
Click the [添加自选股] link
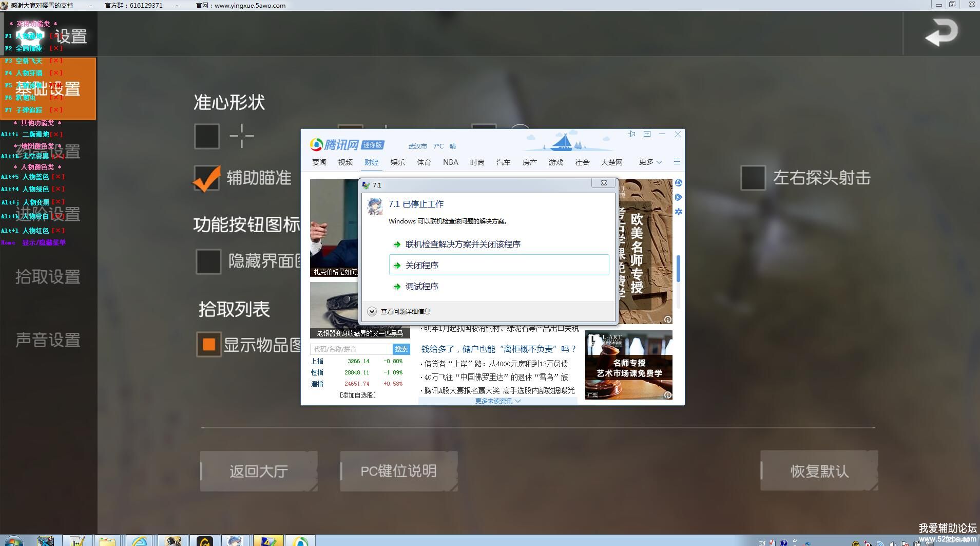point(358,395)
